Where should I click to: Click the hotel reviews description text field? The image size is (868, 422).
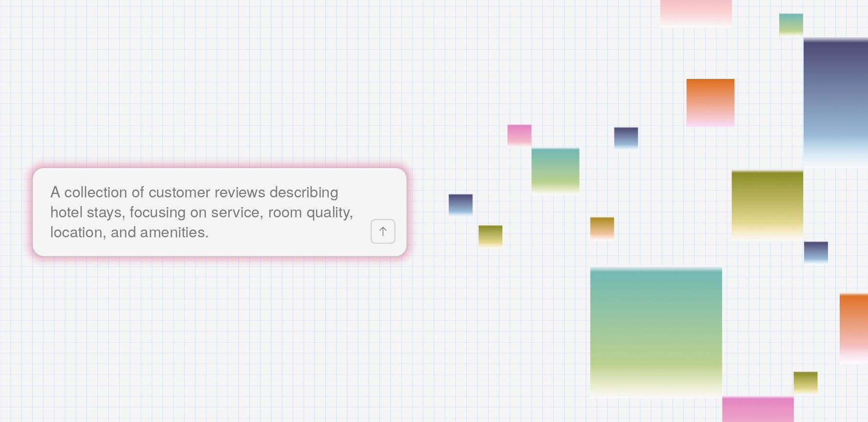[x=219, y=212]
